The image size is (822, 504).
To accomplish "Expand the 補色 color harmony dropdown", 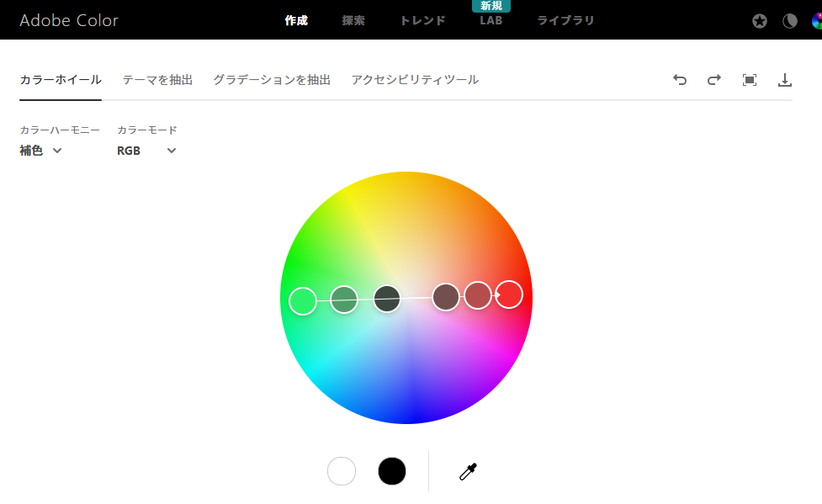I will click(41, 151).
